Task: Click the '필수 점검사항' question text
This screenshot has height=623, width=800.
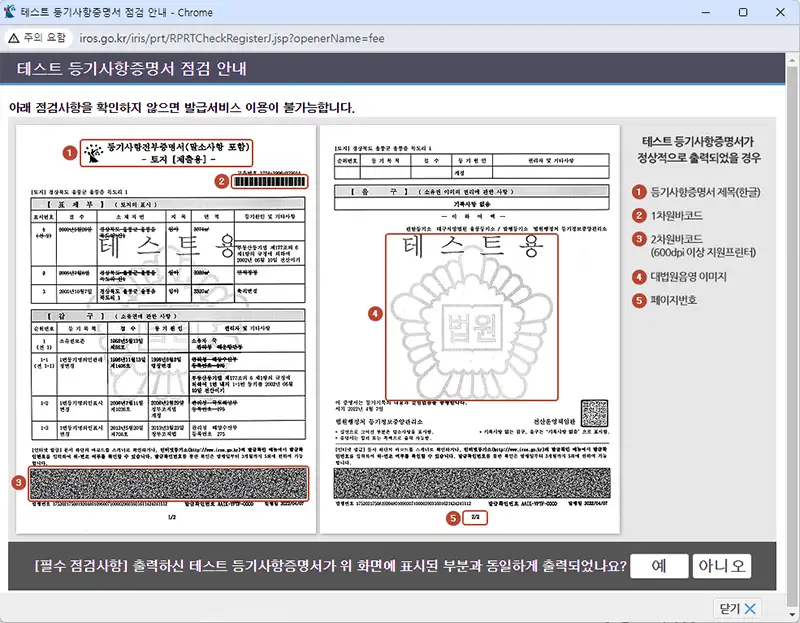Action: coord(330,566)
